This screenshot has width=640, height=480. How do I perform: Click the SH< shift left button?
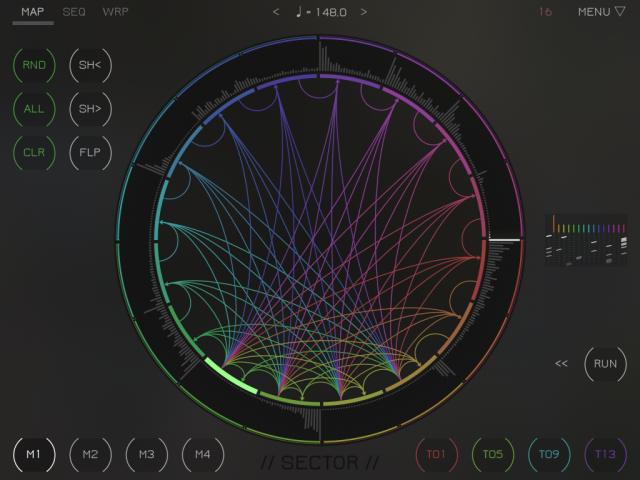pos(90,65)
